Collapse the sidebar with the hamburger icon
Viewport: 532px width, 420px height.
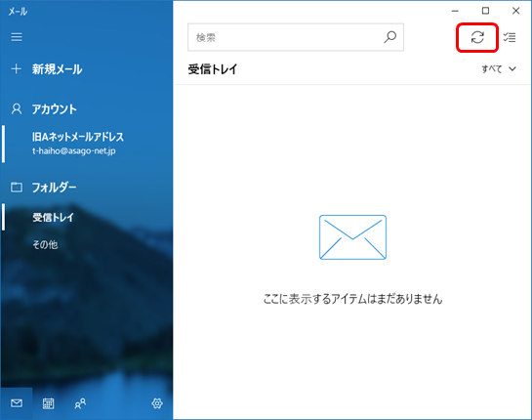pyautogui.click(x=17, y=37)
